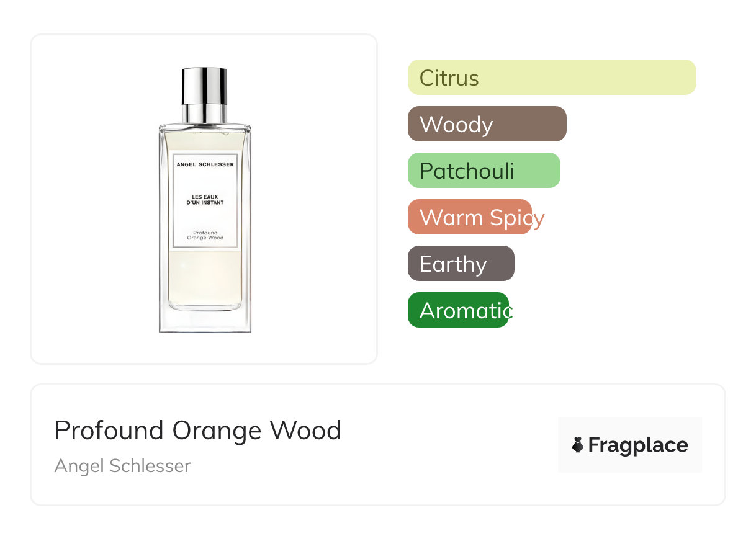The height and width of the screenshot is (536, 756).
Task: Click Profound Orange Wood text on bottle label
Action: point(205,235)
